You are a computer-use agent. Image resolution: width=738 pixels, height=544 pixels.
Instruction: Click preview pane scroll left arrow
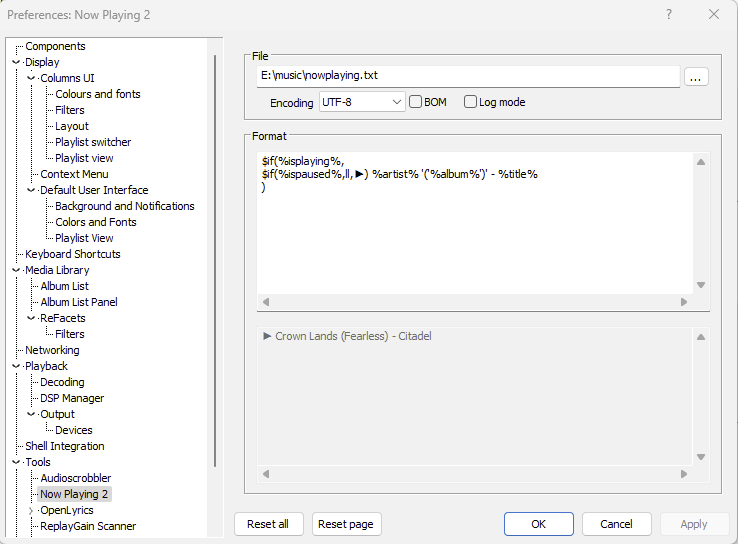[266, 474]
